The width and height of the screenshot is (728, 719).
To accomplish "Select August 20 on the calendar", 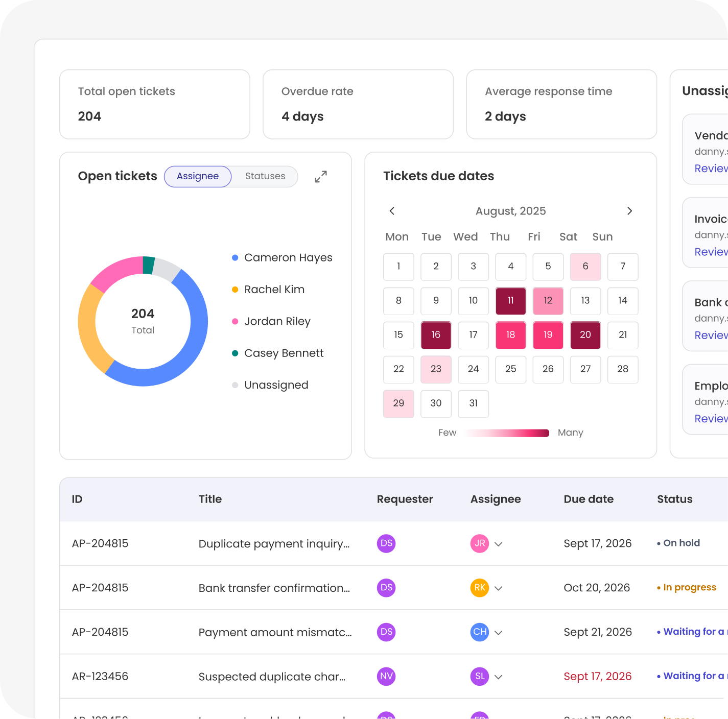I will (585, 335).
